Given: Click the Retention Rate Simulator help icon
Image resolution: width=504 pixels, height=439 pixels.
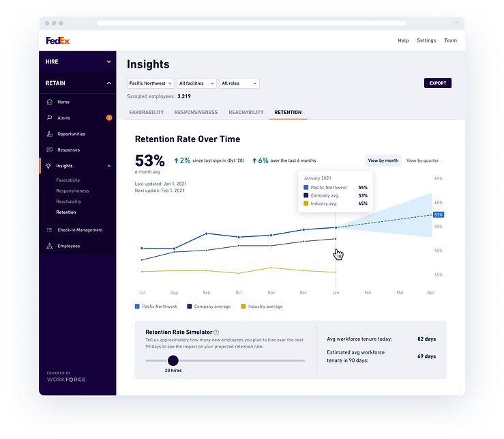Looking at the screenshot, I should tap(216, 332).
